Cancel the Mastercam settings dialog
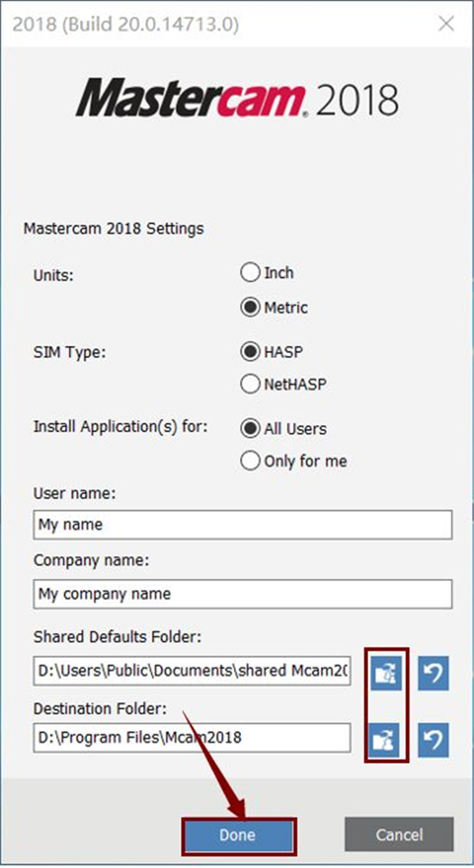The image size is (474, 868). pos(399,835)
